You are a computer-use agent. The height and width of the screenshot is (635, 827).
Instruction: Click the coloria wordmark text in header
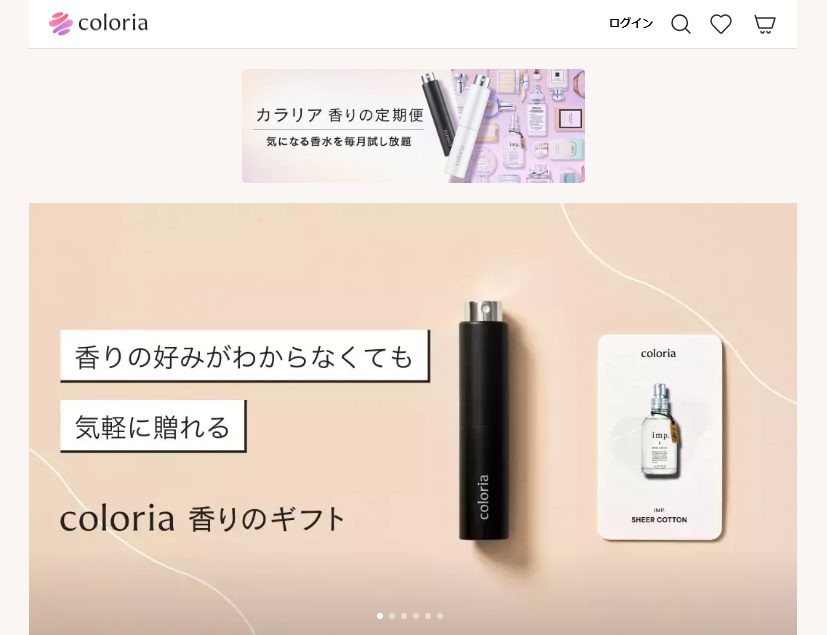coord(113,23)
